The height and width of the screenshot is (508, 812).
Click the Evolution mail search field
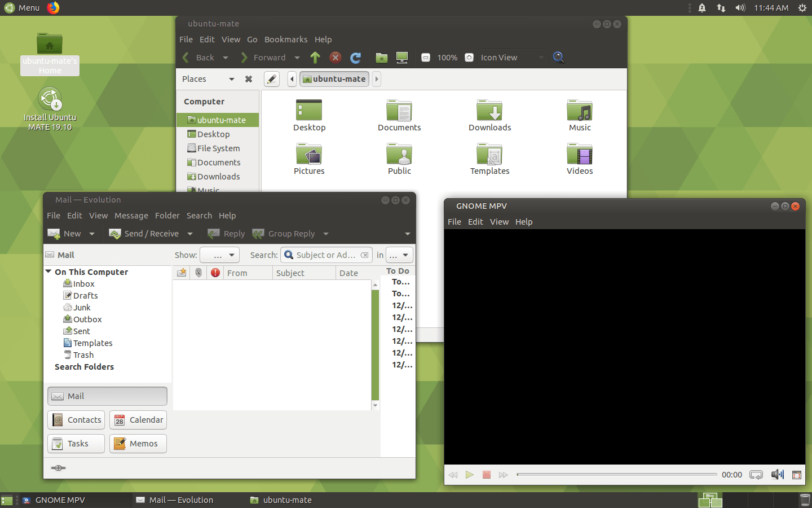click(325, 255)
